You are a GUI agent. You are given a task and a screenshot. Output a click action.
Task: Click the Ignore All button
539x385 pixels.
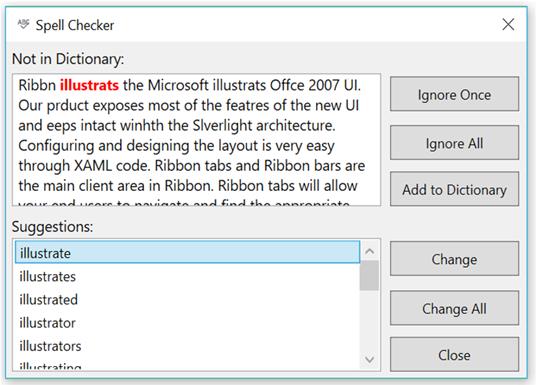[x=454, y=143]
